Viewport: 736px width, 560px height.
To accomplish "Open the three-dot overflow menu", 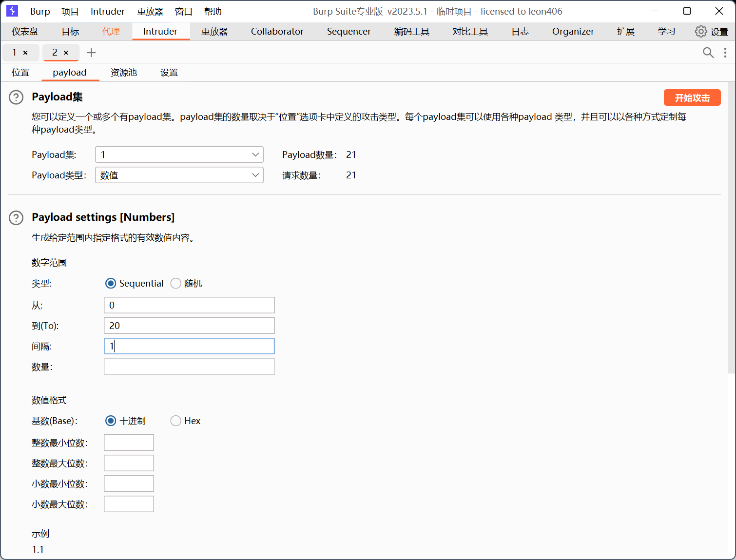I will click(725, 53).
